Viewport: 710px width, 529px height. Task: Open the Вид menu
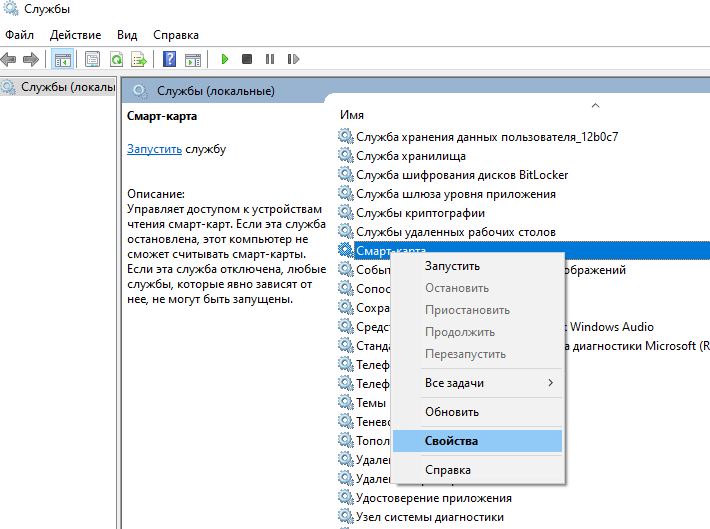tap(127, 35)
